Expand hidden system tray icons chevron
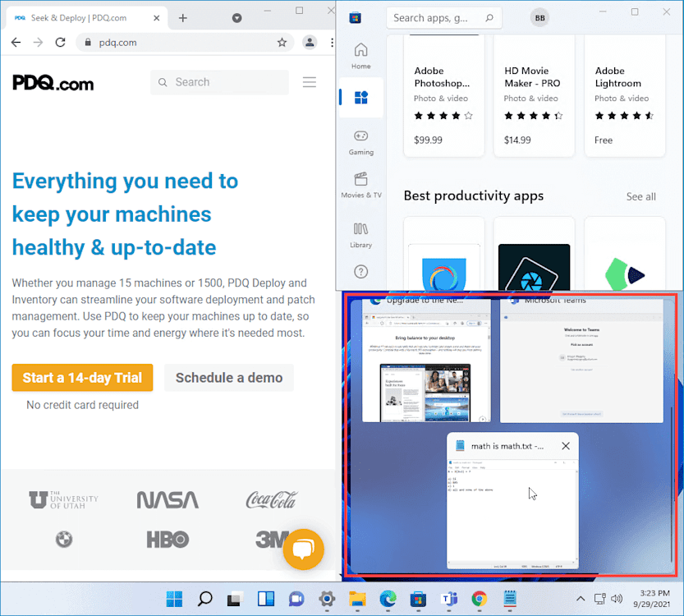The image size is (684, 616). [x=581, y=599]
